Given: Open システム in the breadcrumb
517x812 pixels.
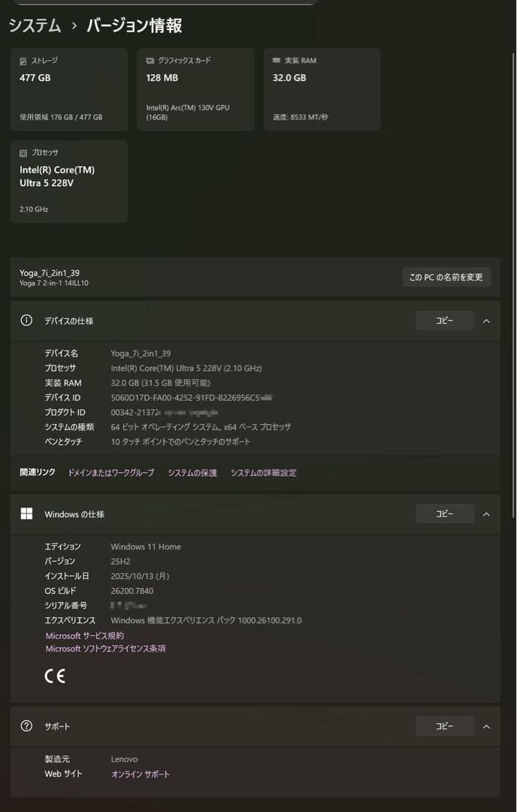Looking at the screenshot, I should pos(34,25).
